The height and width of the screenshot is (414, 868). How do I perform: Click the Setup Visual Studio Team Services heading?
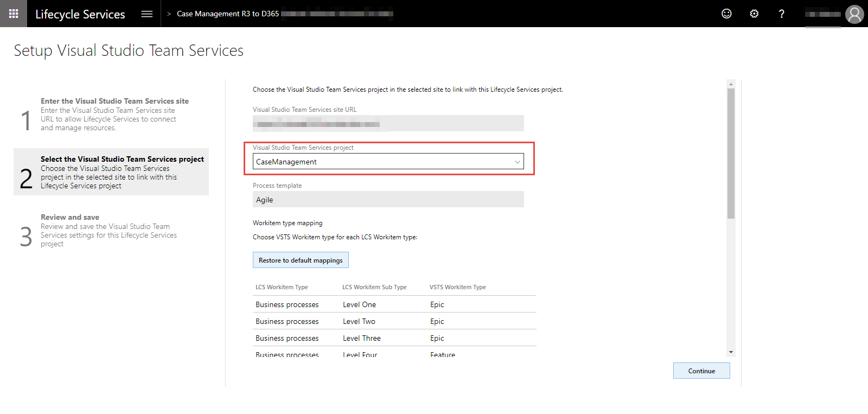tap(129, 50)
